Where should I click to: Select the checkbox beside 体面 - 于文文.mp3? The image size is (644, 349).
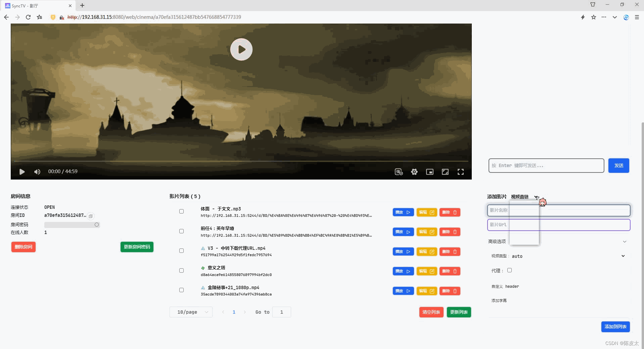tap(181, 211)
